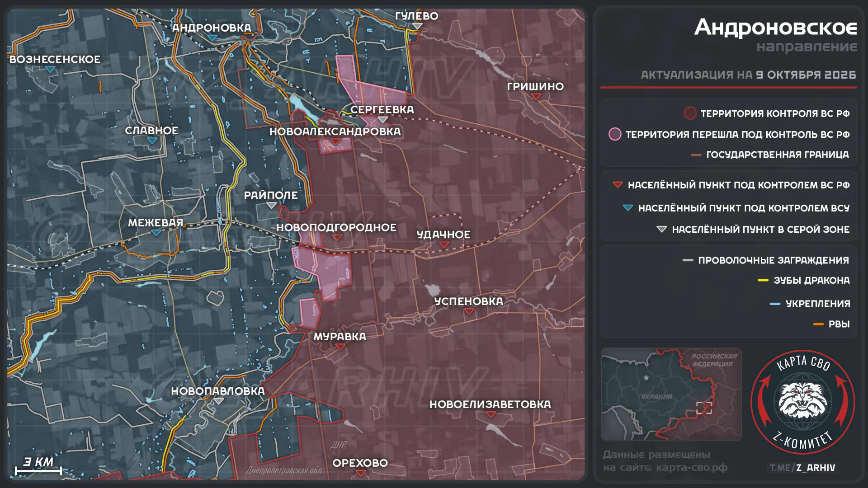
Task: Click the red settlement legend triangle
Action: pos(618,185)
